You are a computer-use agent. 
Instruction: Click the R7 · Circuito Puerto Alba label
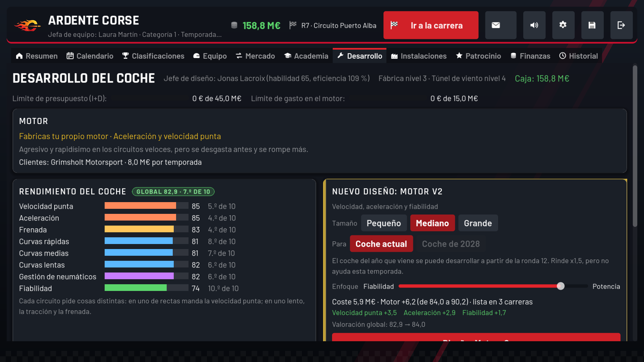[339, 25]
